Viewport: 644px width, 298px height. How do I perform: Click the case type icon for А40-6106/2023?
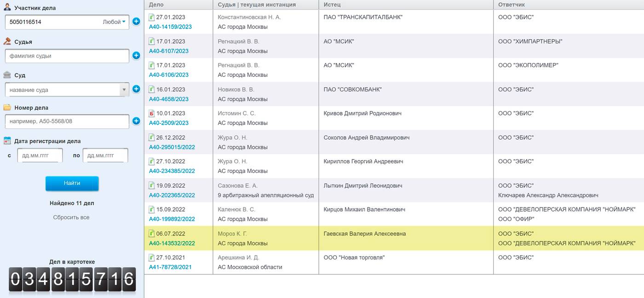pyautogui.click(x=152, y=65)
